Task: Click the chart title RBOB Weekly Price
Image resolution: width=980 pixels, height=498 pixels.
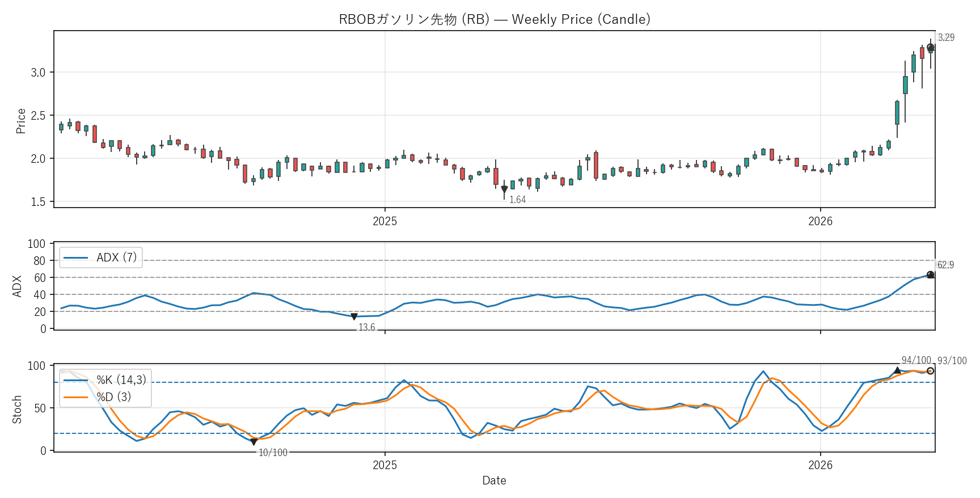Action: (494, 19)
